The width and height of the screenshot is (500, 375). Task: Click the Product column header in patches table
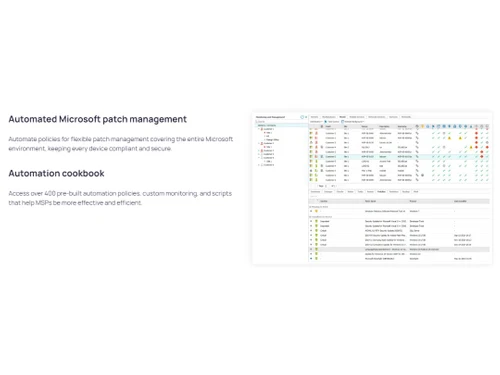tap(413, 201)
